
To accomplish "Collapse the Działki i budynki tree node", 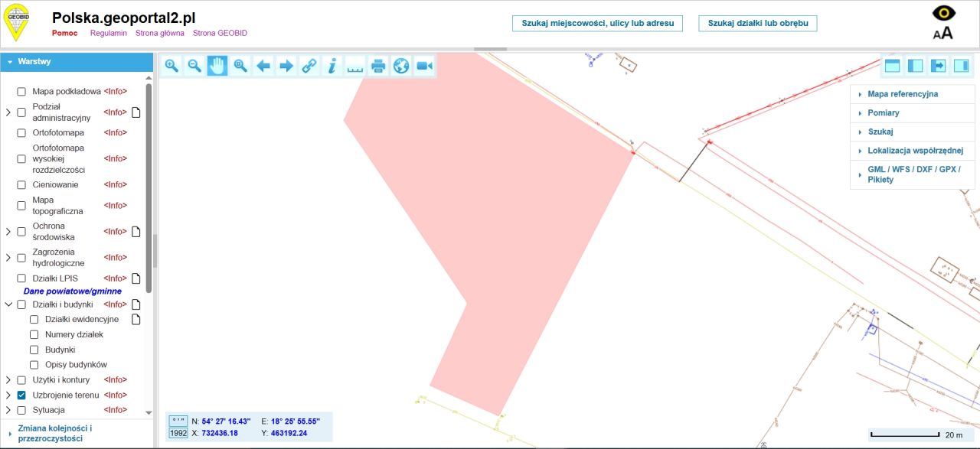I will pyautogui.click(x=8, y=304).
